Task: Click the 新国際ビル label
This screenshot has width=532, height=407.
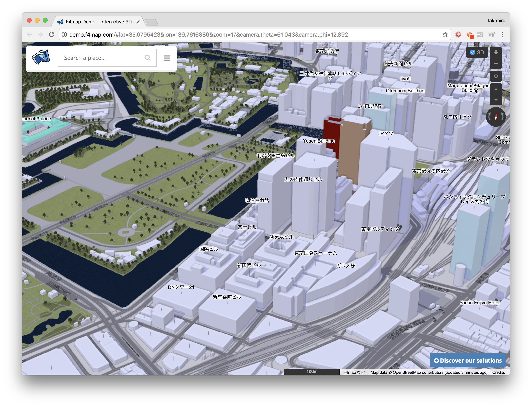Action: (249, 265)
